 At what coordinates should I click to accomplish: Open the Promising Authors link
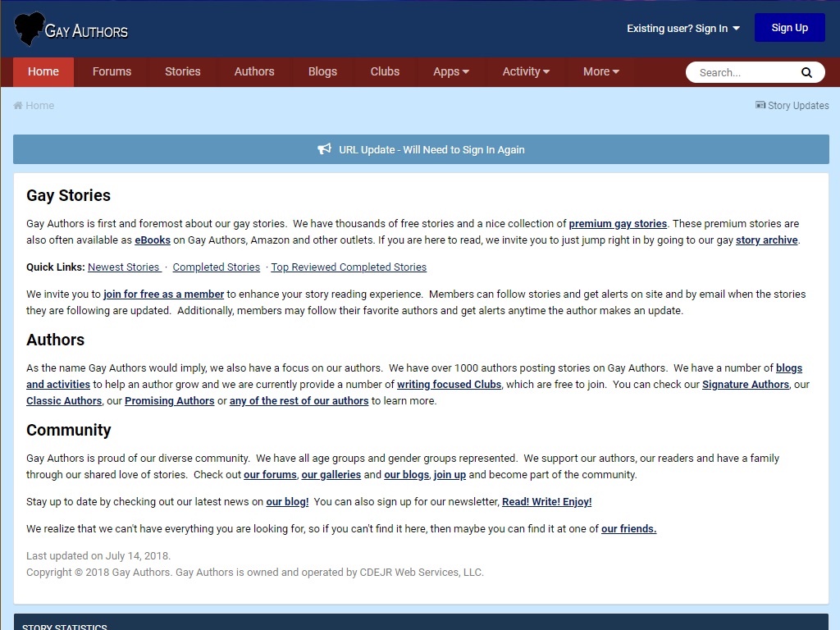coord(169,400)
